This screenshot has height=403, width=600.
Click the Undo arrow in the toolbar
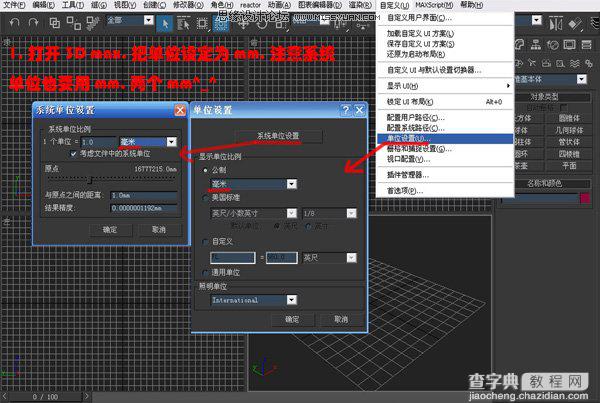pyautogui.click(x=15, y=23)
